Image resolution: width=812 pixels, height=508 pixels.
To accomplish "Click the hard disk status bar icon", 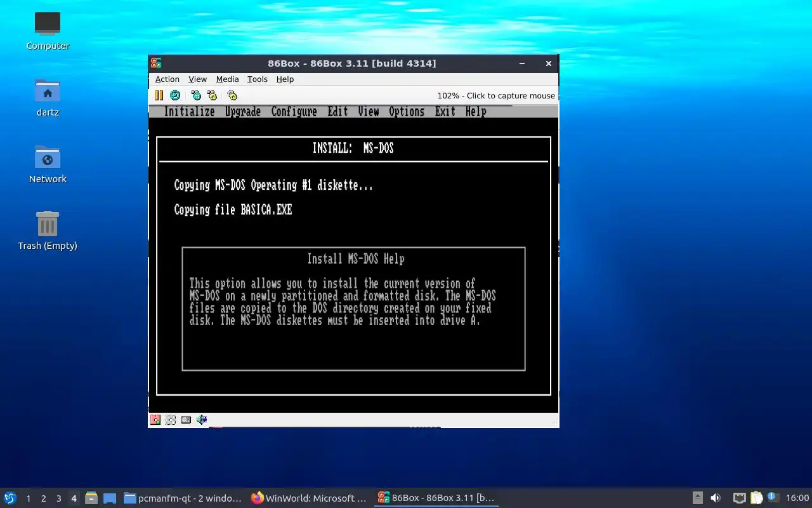I will coord(186,420).
